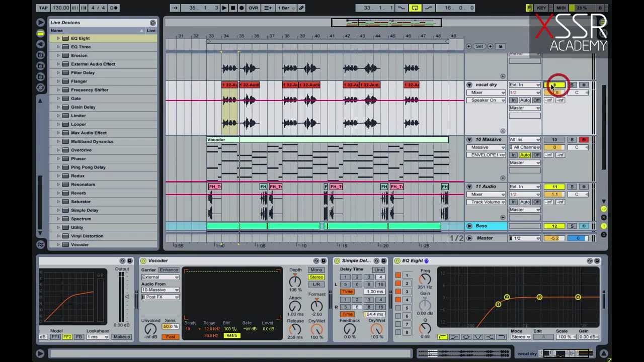Screen dimensions: 644x362
Task: Activate the Draw Mode pencil icon
Action: (301, 8)
